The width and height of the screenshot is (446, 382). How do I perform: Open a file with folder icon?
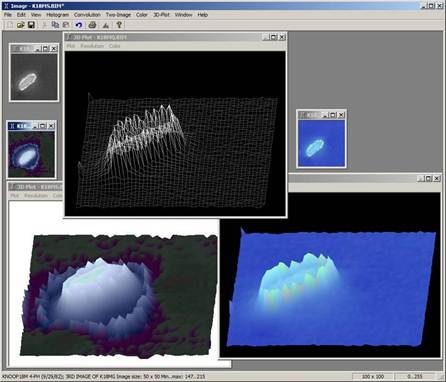pyautogui.click(x=21, y=25)
